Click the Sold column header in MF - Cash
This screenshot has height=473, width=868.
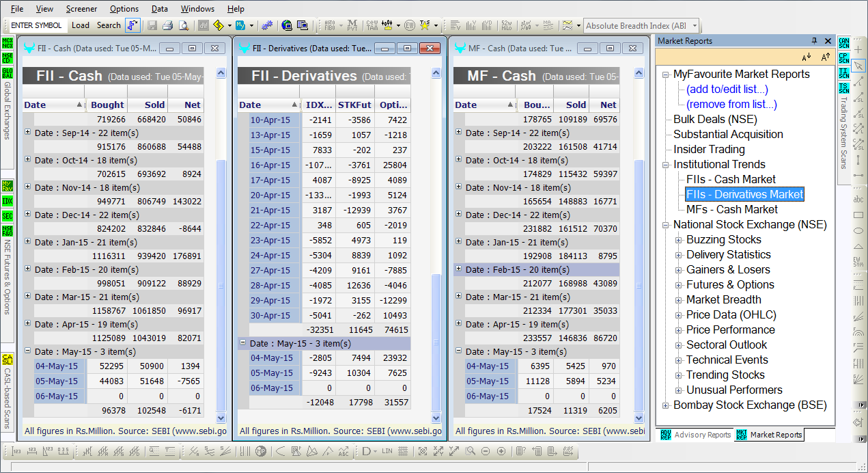(571, 105)
